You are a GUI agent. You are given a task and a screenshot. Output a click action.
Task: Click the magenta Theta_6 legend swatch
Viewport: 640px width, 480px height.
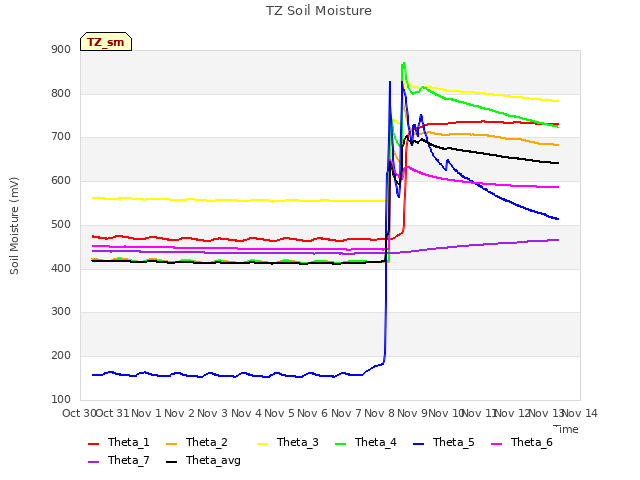point(496,444)
